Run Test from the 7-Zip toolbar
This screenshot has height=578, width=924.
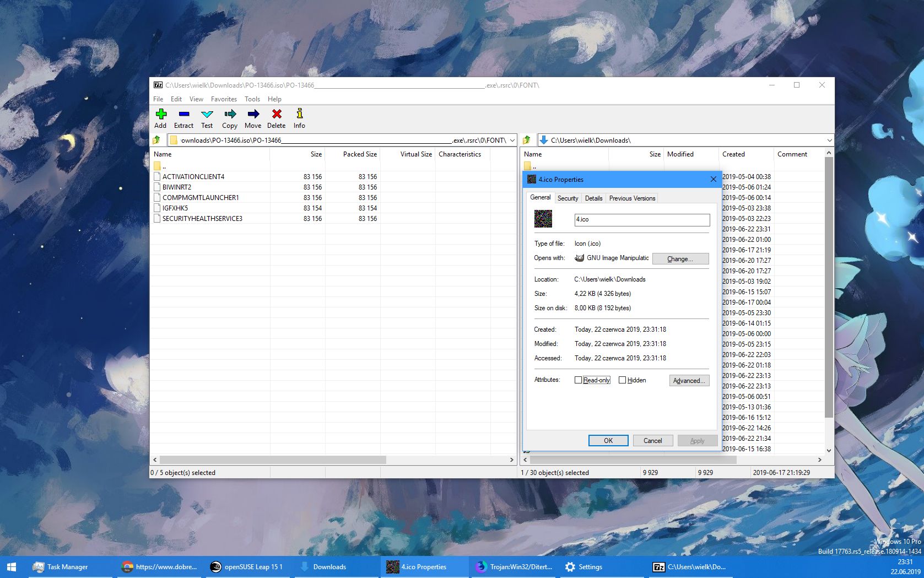[x=207, y=114]
